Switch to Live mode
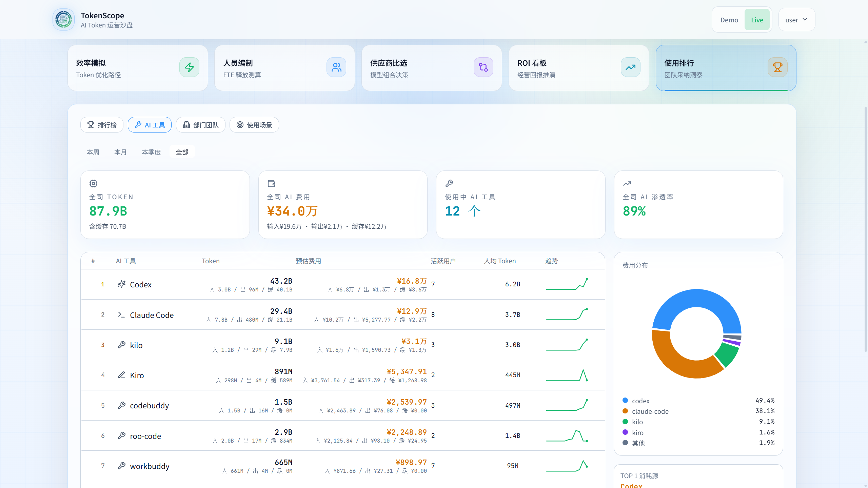The width and height of the screenshot is (868, 488). [x=757, y=20]
